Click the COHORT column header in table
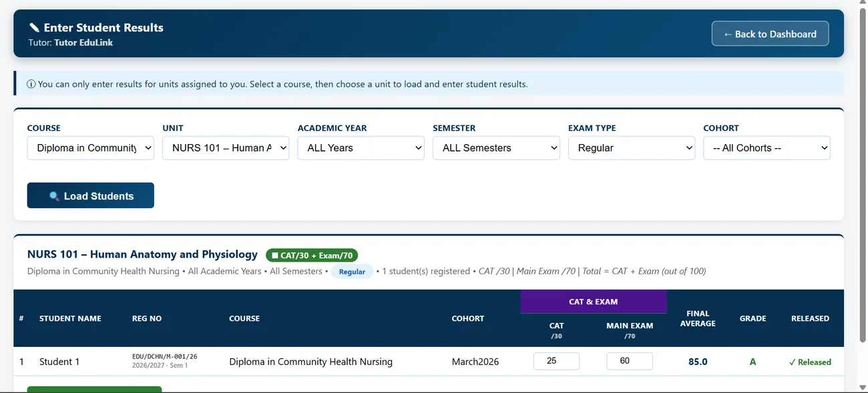 click(468, 318)
